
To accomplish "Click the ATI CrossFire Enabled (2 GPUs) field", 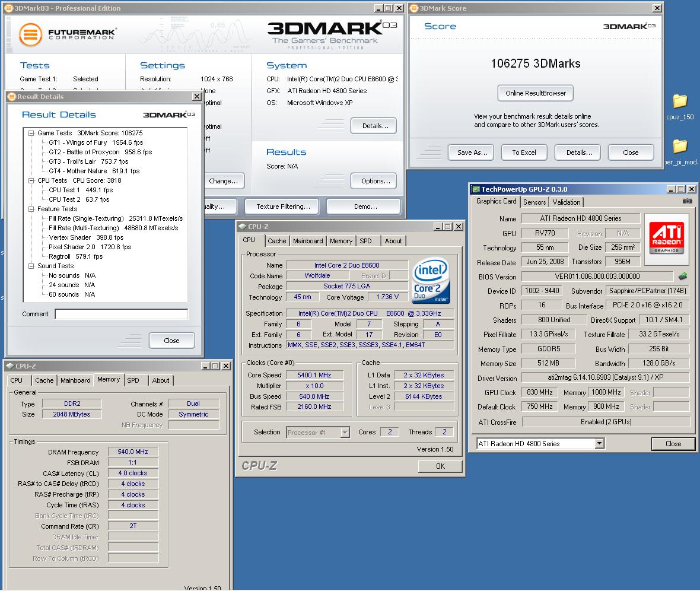I will point(606,422).
